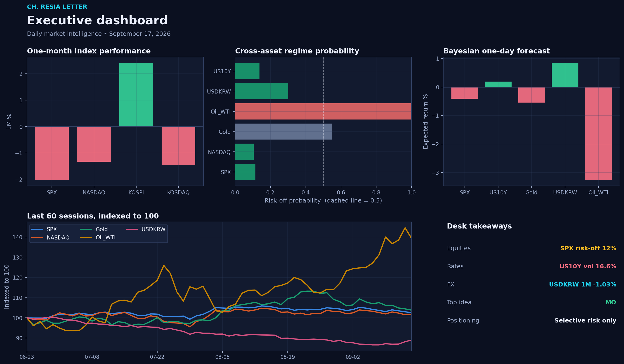
Task: Click the green KOSPI bar
Action: pyautogui.click(x=136, y=95)
